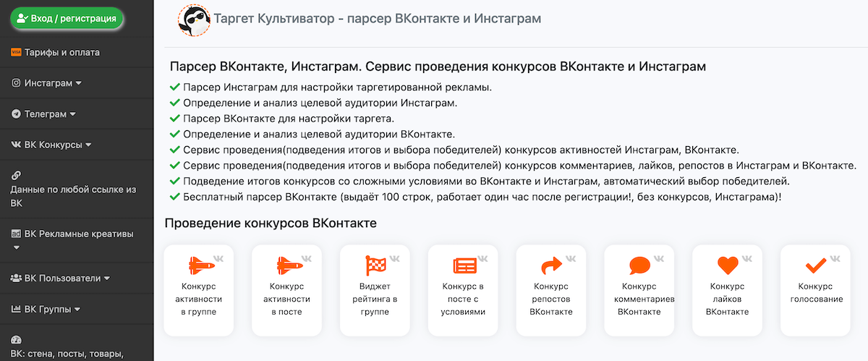Click the VK logo icon beside ВК Конкурсы
The width and height of the screenshot is (868, 361).
16,145
